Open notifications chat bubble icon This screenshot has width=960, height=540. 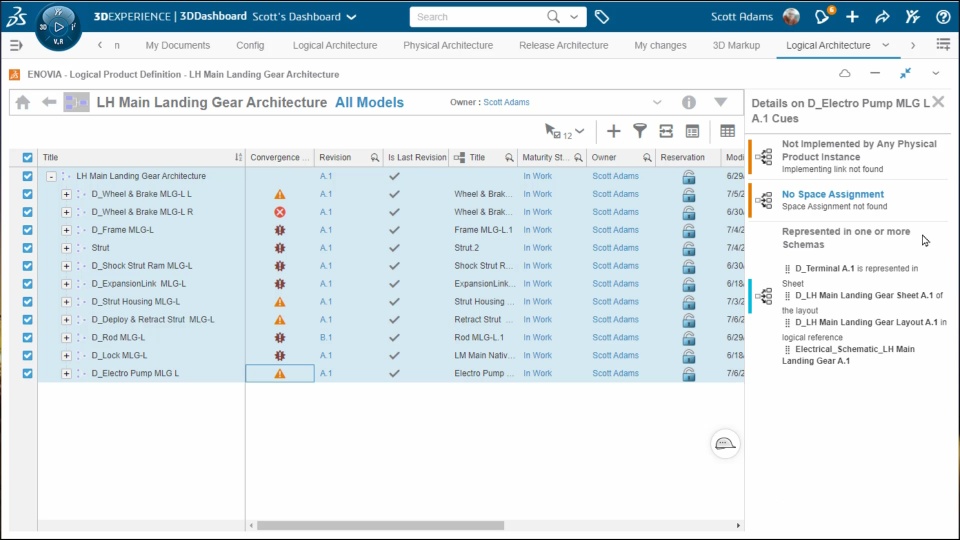coord(822,17)
